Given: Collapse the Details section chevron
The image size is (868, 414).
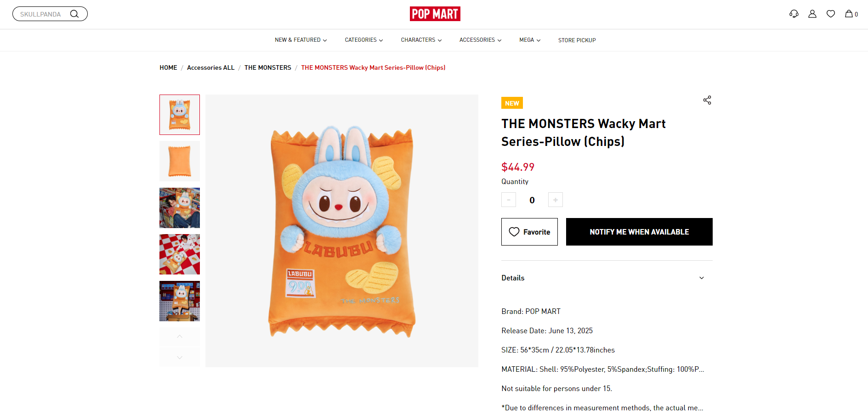Looking at the screenshot, I should click(702, 278).
